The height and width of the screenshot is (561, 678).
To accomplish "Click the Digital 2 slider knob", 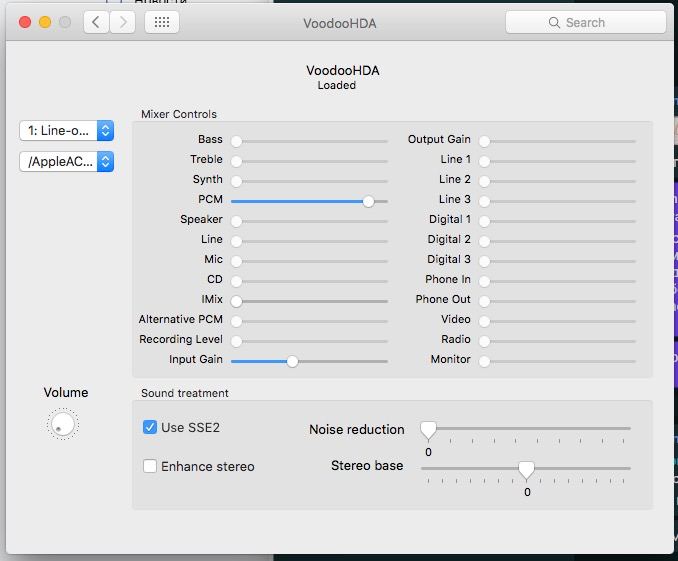I will coord(484,241).
